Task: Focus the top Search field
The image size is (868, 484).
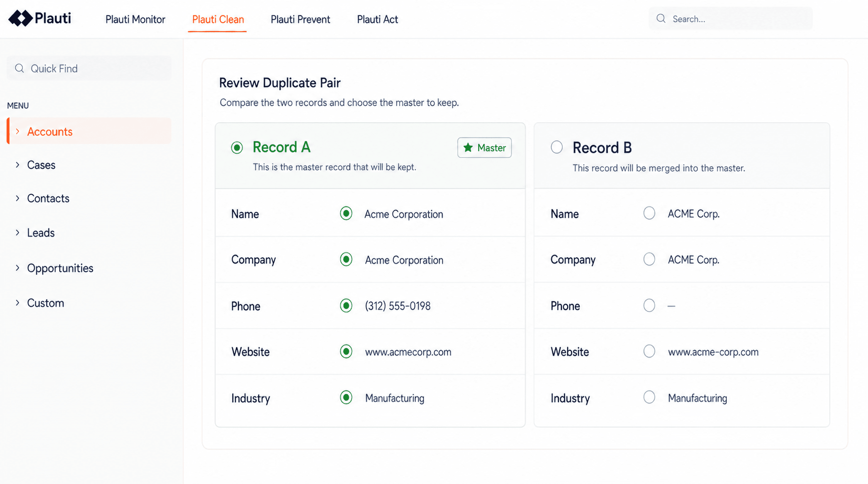Action: point(730,19)
